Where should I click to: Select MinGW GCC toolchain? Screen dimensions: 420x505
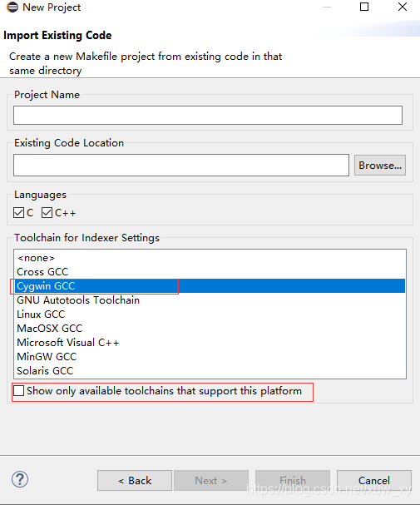[x=210, y=357]
